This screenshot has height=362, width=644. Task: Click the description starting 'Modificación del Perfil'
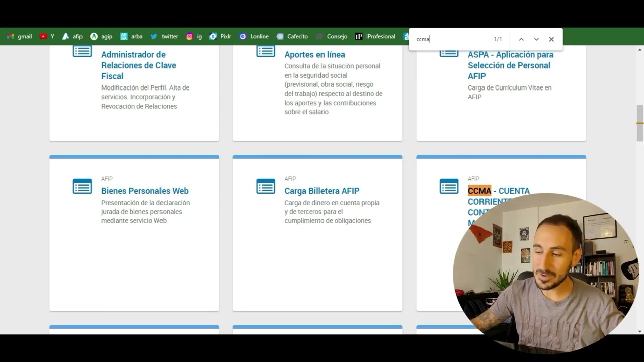tap(145, 97)
